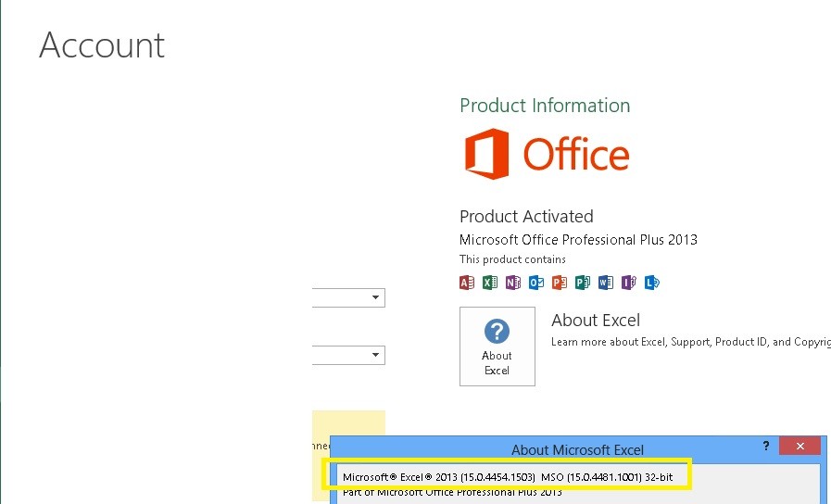This screenshot has height=504, width=831.
Task: Click the Word icon under product contents
Action: point(606,283)
